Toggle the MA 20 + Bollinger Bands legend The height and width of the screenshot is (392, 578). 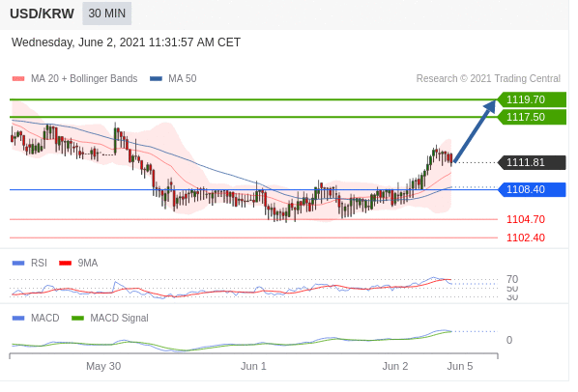pyautogui.click(x=74, y=78)
